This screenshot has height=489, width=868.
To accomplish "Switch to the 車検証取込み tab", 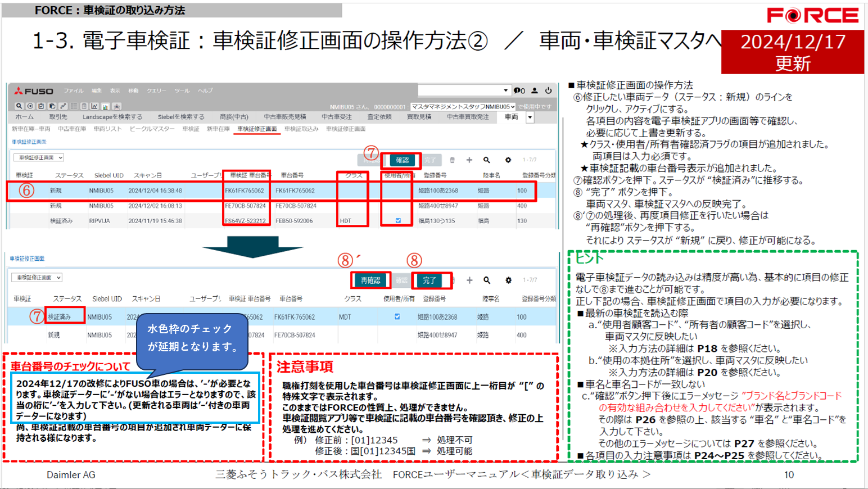I will click(x=301, y=129).
